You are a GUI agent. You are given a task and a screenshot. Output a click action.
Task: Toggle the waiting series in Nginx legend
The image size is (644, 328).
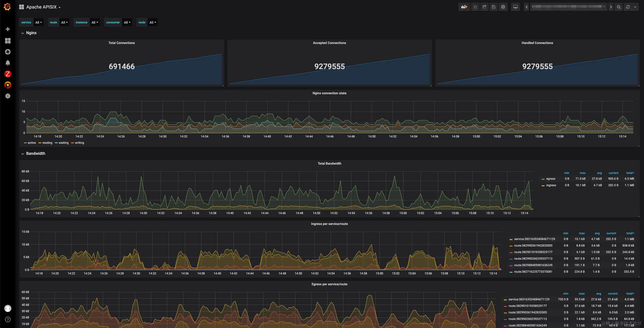coord(63,143)
